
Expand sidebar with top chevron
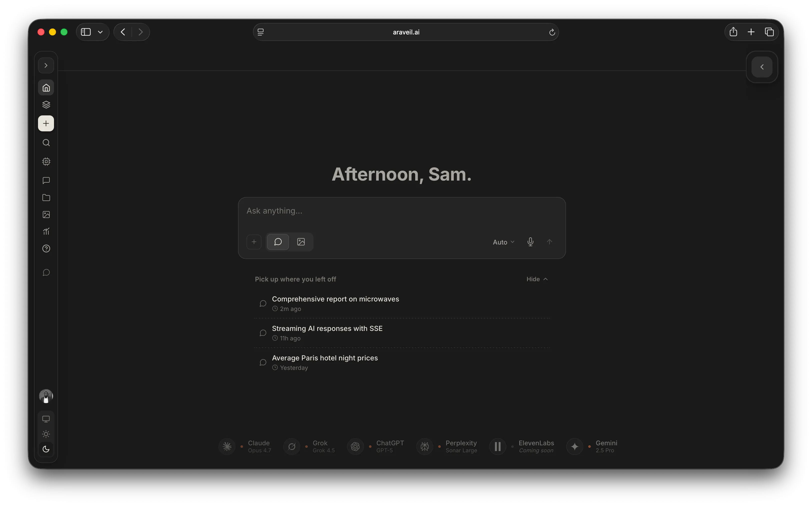pos(46,66)
